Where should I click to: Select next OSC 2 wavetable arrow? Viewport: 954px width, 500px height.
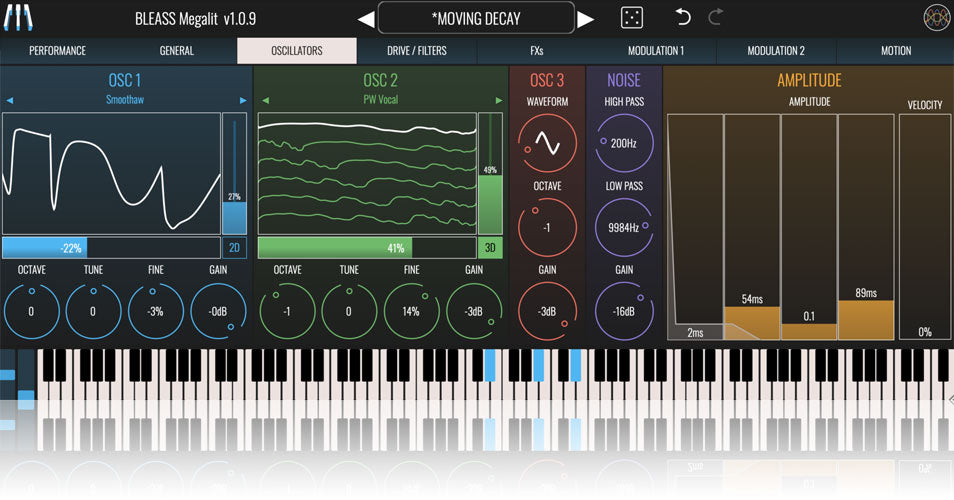pyautogui.click(x=499, y=100)
